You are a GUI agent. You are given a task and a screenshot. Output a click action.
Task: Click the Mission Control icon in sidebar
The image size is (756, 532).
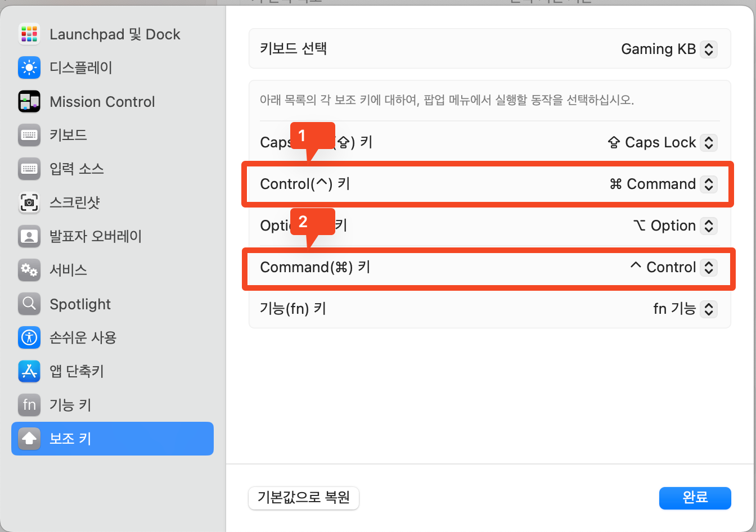point(29,101)
